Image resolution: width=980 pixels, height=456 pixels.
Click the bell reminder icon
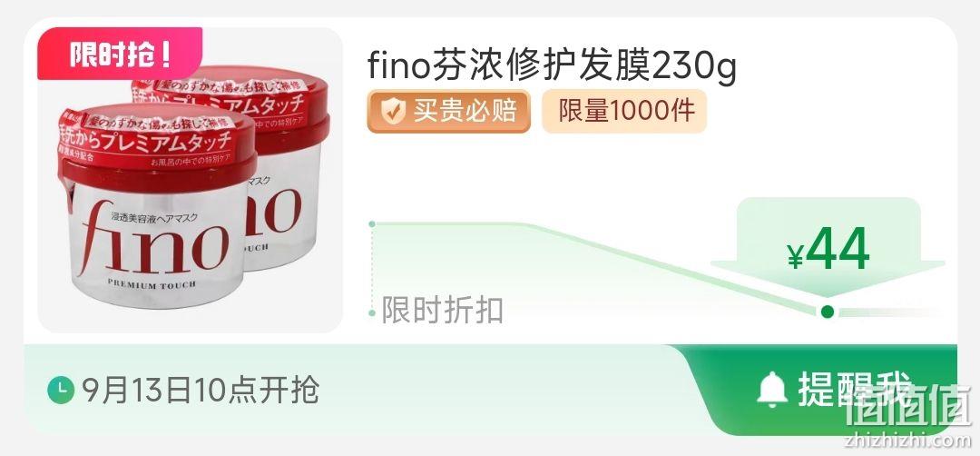[772, 390]
